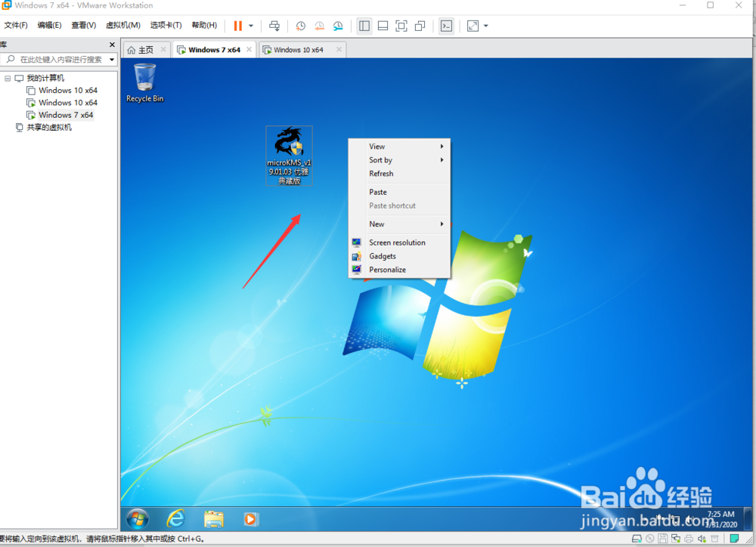The image size is (756, 547).
Task: Click the CD/DVD drive status icon
Action: (650, 539)
